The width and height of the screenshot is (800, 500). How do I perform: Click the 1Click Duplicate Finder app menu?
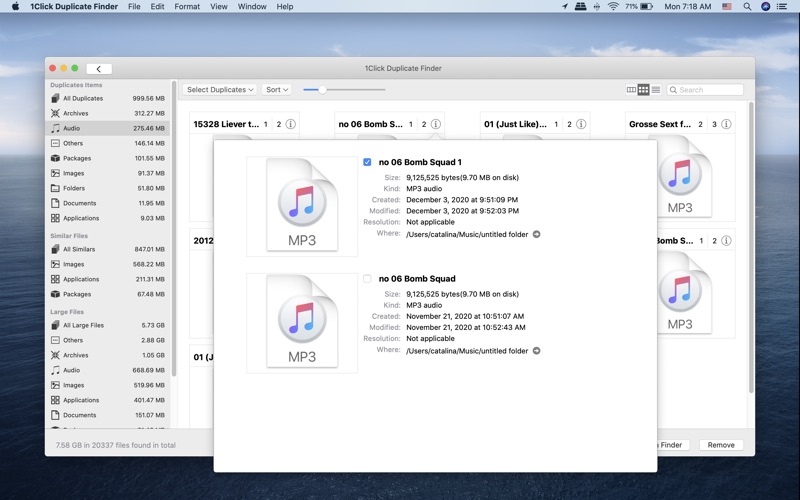click(74, 7)
